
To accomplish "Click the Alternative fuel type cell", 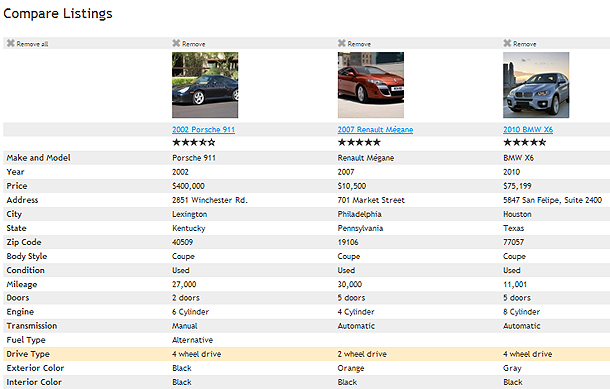I will click(x=193, y=340).
